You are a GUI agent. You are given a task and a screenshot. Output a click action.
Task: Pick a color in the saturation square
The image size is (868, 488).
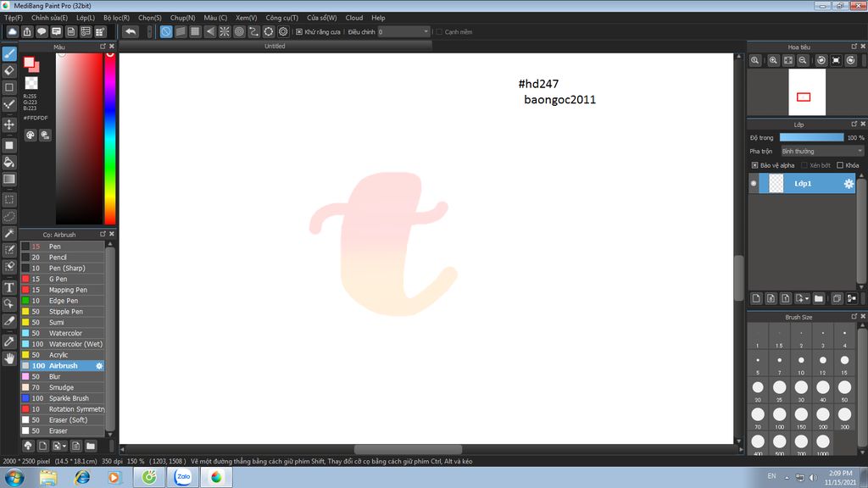point(79,138)
